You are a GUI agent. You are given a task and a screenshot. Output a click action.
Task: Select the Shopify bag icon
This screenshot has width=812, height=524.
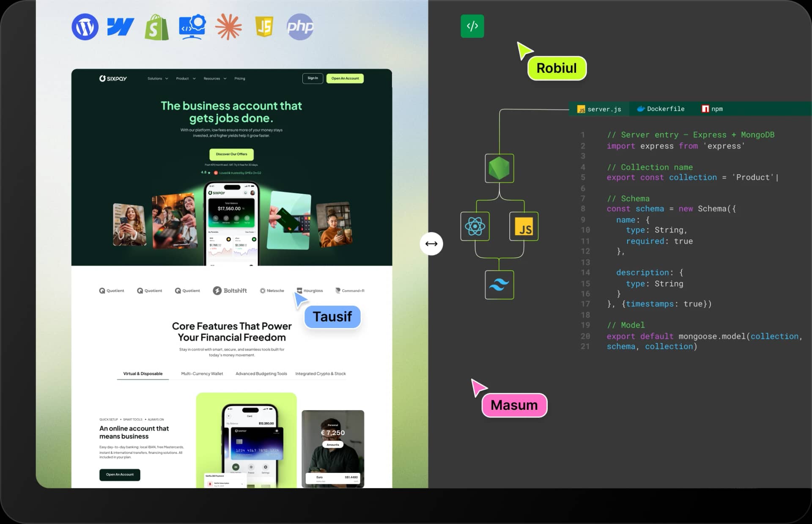[156, 27]
